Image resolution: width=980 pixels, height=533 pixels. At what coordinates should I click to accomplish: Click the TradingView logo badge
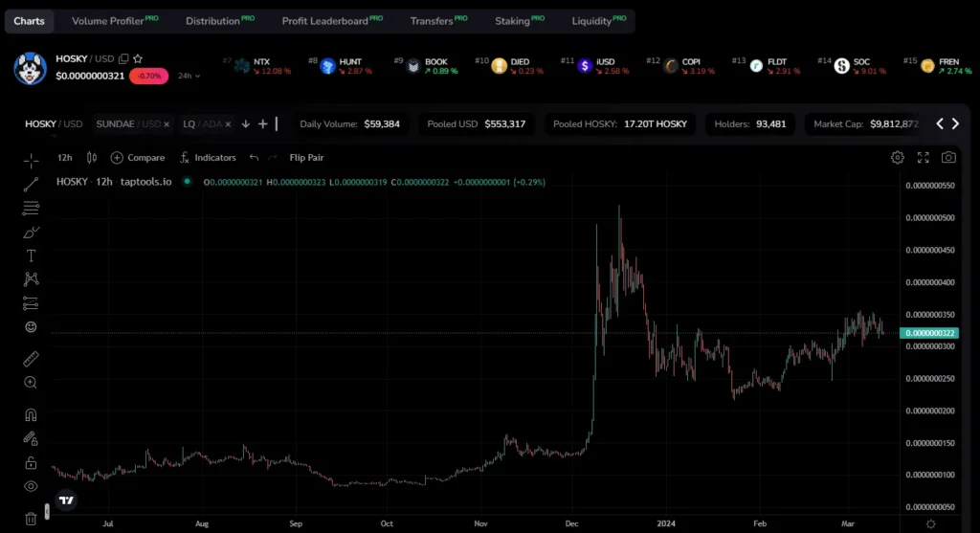point(66,500)
